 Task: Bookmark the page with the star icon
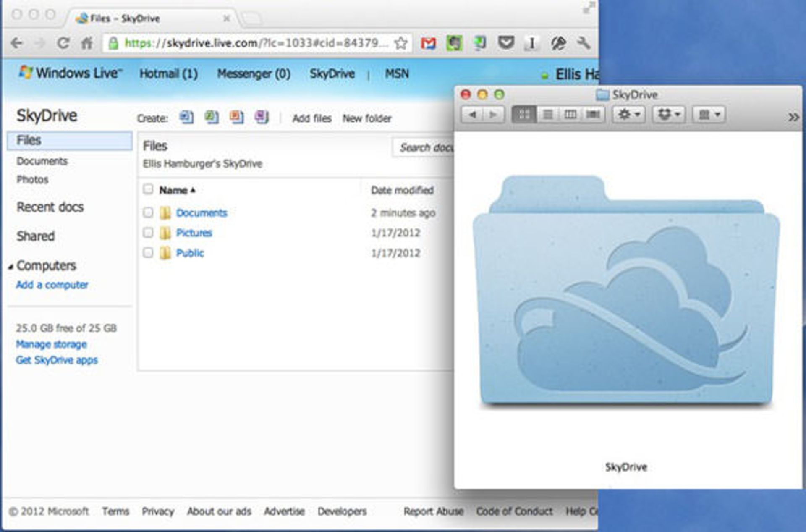401,43
